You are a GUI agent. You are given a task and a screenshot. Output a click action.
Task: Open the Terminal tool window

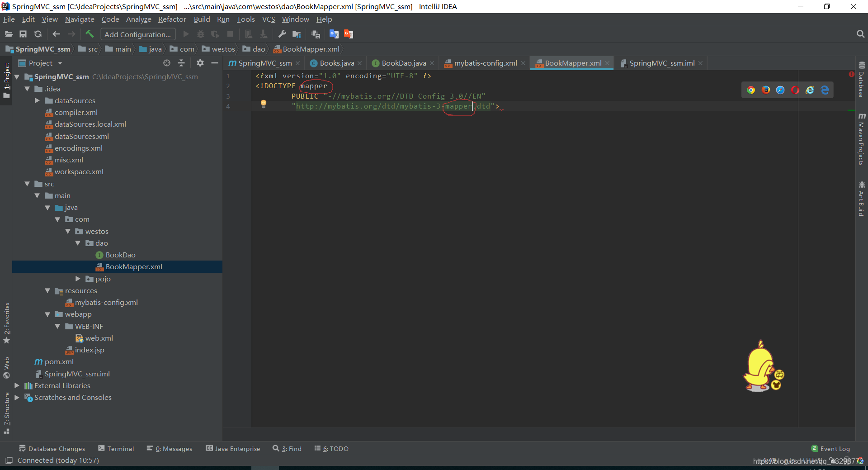pos(116,449)
